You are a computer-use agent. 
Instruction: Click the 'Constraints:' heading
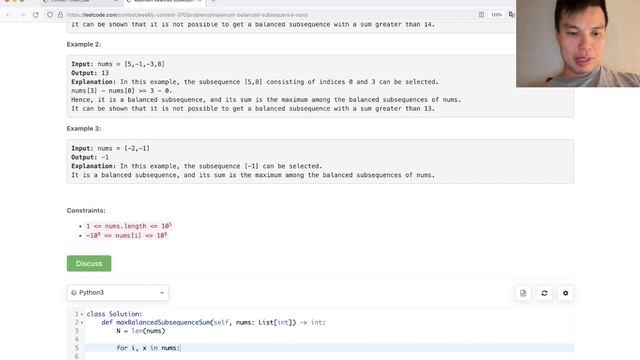[x=86, y=210]
